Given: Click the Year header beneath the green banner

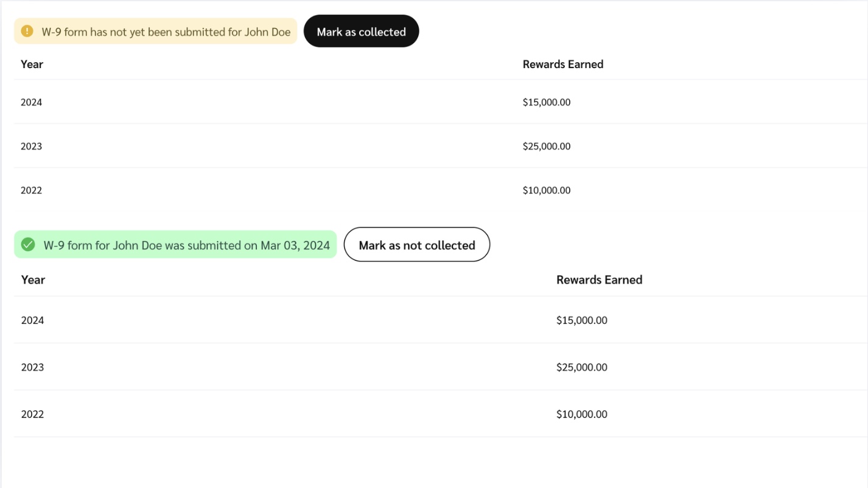Looking at the screenshot, I should coord(33,280).
